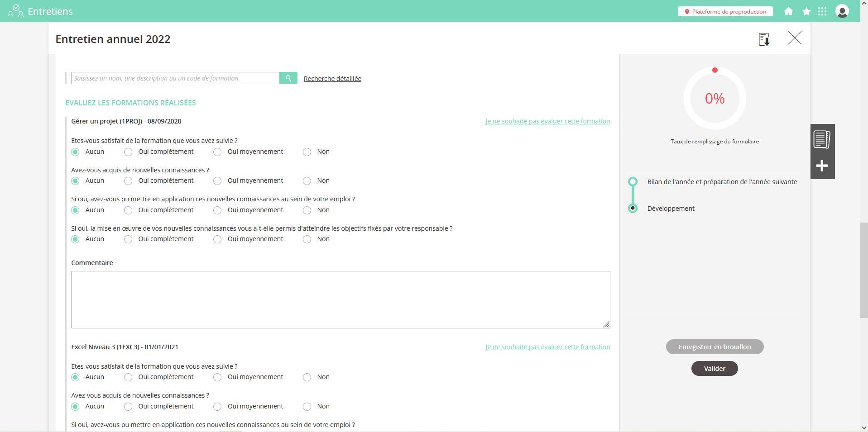868x432 pixels.
Task: Skip evaluating the Excel Niveau 3 formation
Action: pyautogui.click(x=547, y=347)
